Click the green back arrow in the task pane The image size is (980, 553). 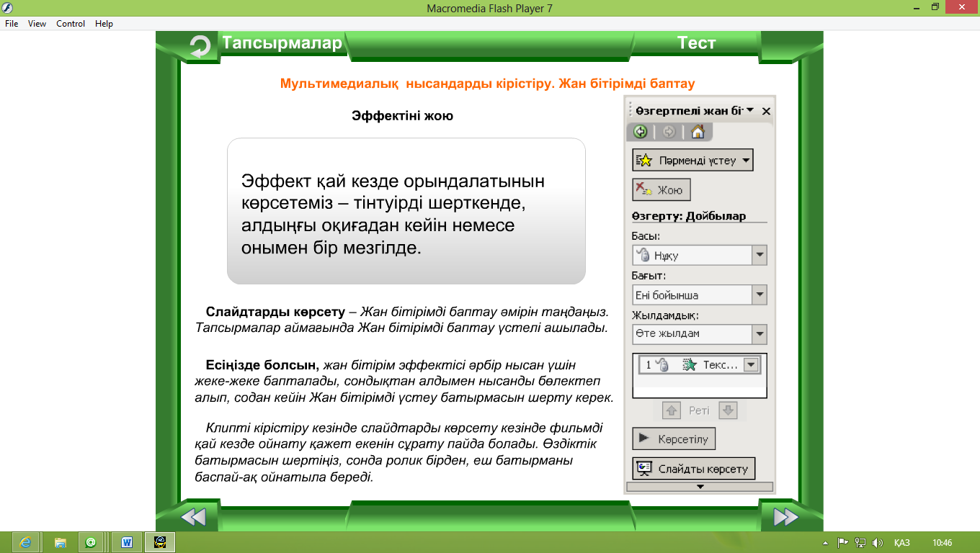[x=640, y=132]
